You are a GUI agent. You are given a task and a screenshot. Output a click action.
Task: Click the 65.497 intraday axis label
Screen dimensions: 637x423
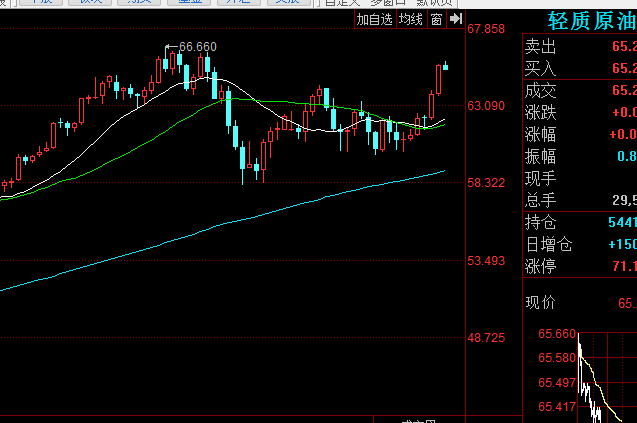point(557,383)
